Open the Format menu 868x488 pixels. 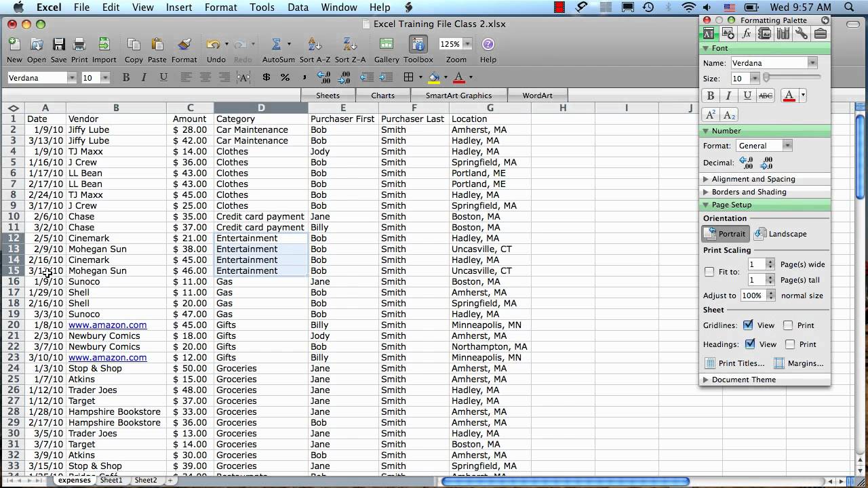pos(220,7)
